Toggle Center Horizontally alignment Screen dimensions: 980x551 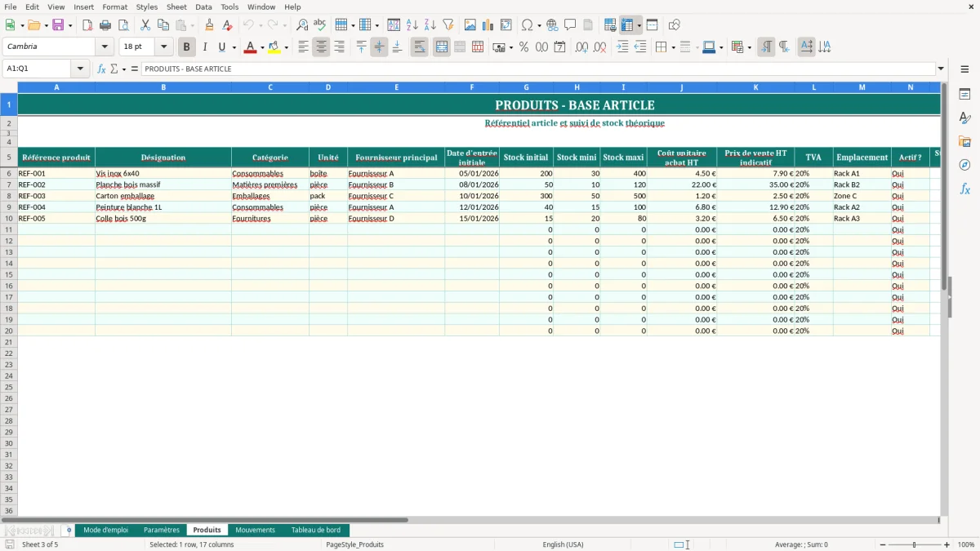pyautogui.click(x=322, y=47)
